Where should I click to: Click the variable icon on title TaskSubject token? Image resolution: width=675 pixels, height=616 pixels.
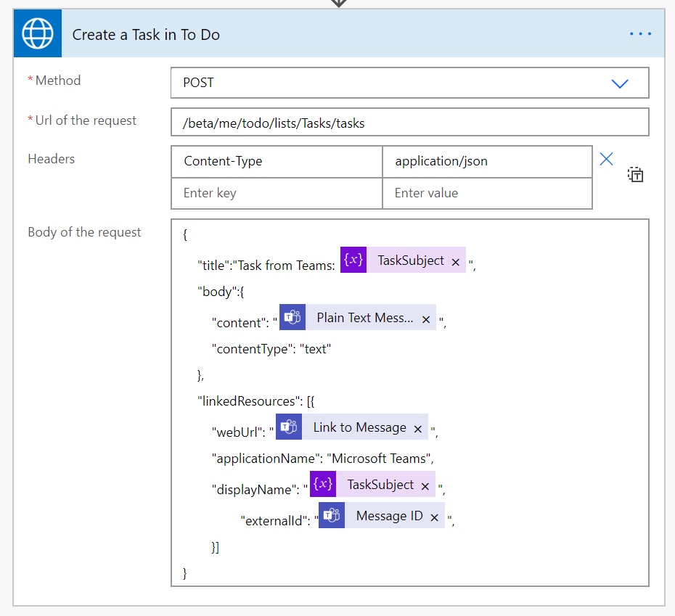(353, 260)
